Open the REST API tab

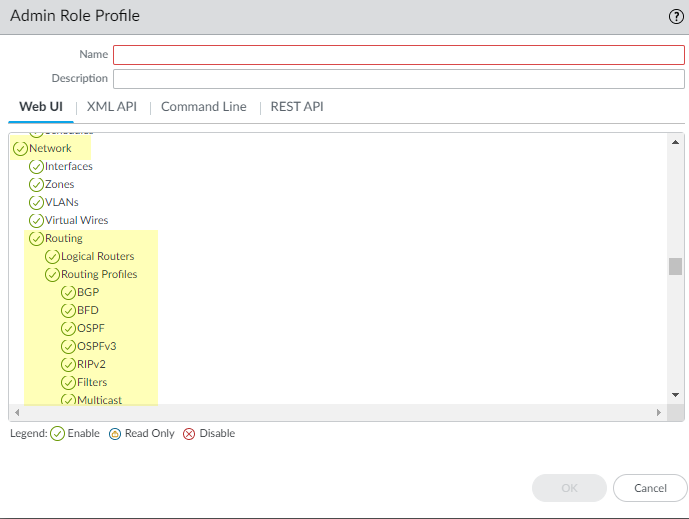pyautogui.click(x=297, y=107)
